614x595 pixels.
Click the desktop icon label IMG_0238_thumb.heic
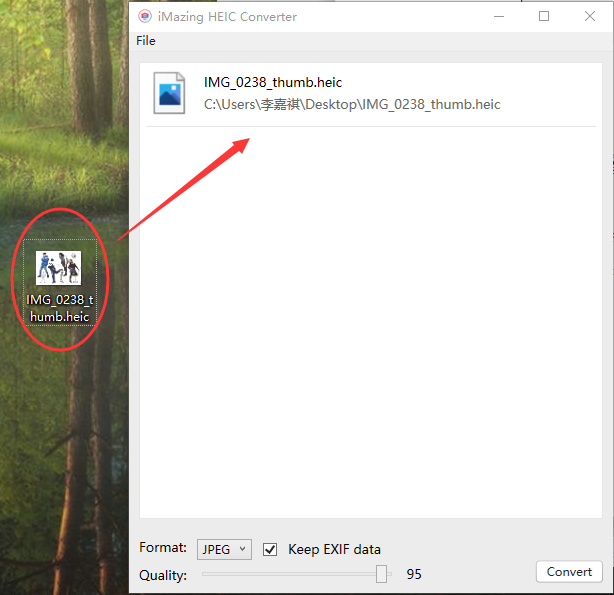click(60, 308)
